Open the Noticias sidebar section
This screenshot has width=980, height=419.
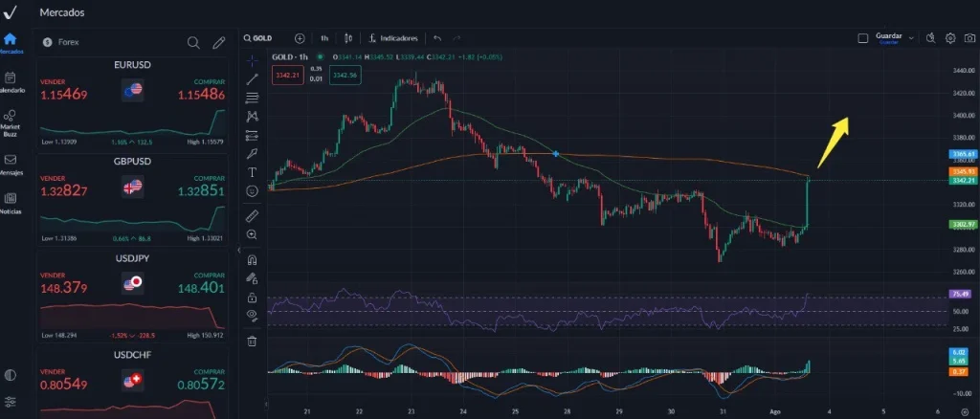(x=10, y=204)
